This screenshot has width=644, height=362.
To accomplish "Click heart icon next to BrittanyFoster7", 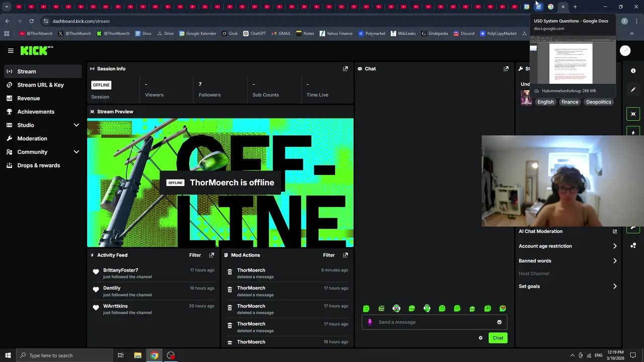I will pos(96,272).
